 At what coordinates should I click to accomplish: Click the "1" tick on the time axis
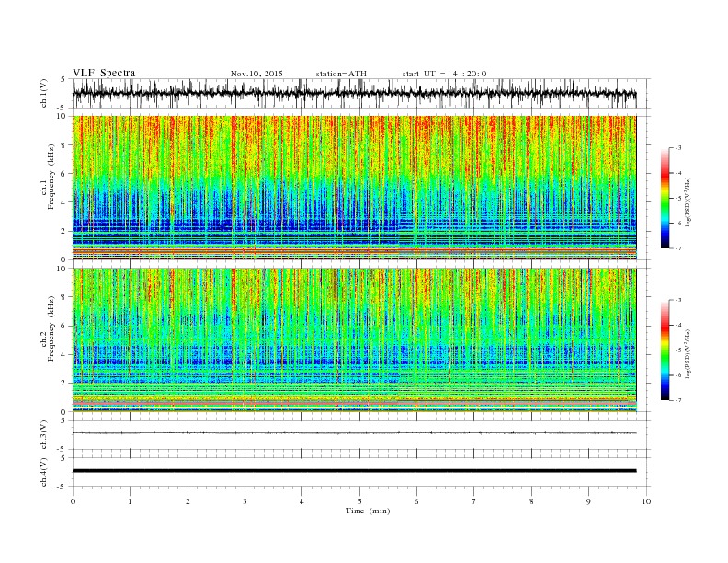[130, 501]
